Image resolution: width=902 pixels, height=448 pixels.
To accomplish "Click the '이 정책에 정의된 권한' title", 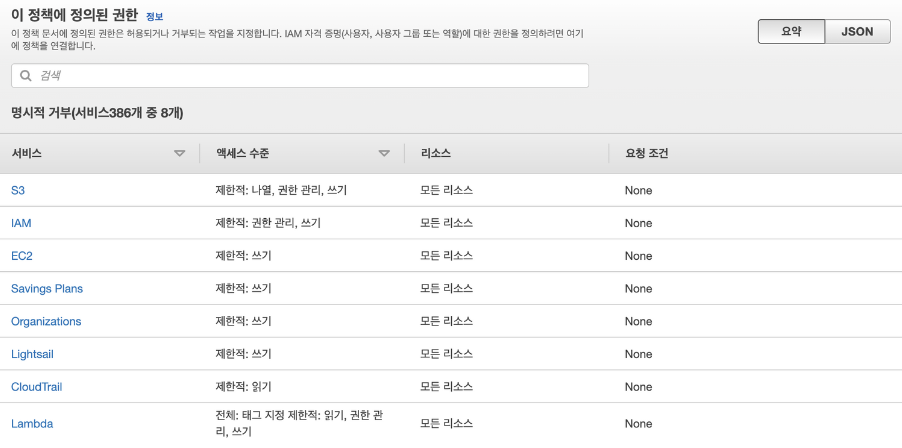I will click(x=75, y=16).
